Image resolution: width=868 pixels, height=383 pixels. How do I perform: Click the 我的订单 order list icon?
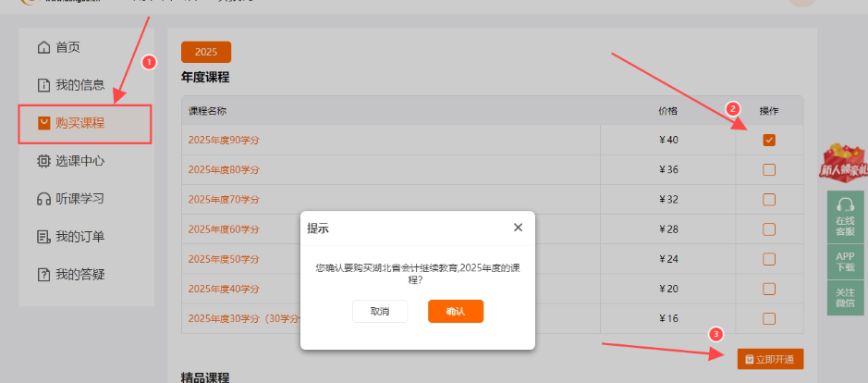coord(43,237)
